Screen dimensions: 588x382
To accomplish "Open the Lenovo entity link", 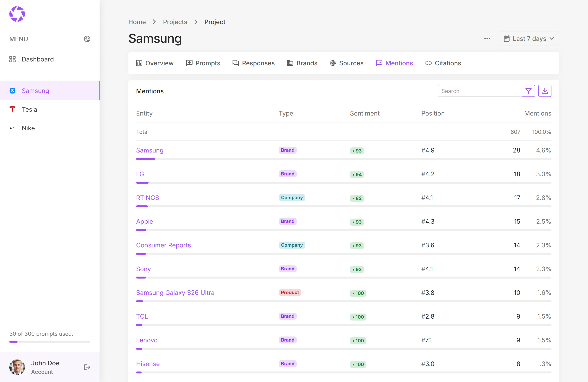I will click(147, 340).
